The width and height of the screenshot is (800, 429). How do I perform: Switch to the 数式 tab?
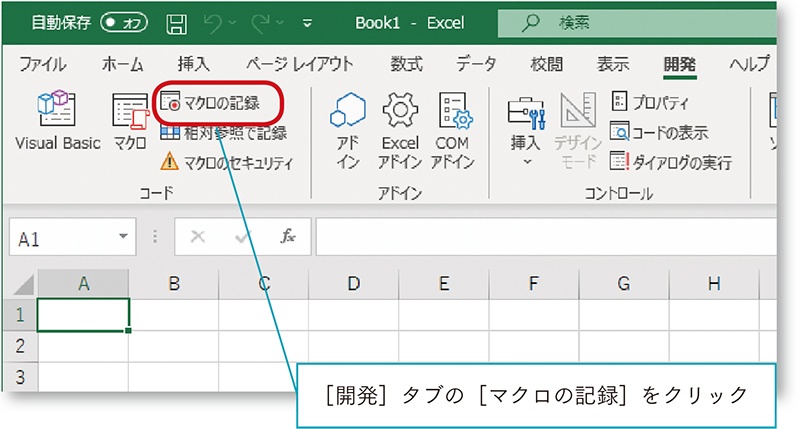click(x=406, y=64)
